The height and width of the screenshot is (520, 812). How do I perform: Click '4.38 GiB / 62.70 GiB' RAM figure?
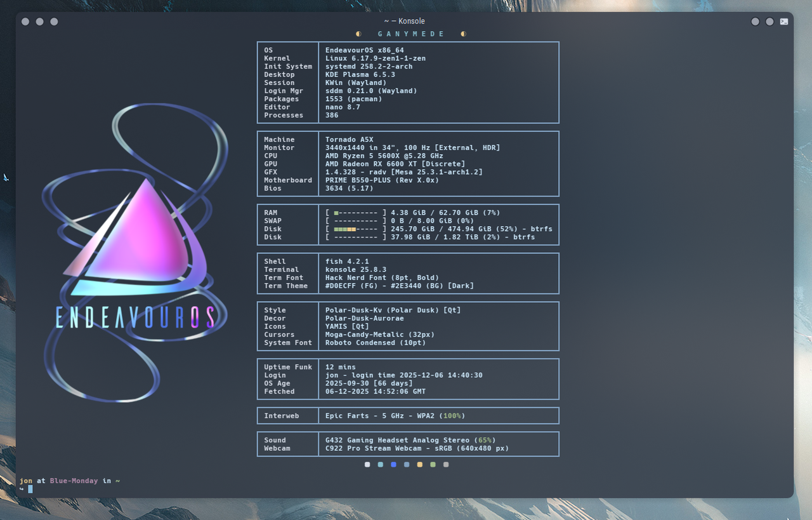(435, 213)
